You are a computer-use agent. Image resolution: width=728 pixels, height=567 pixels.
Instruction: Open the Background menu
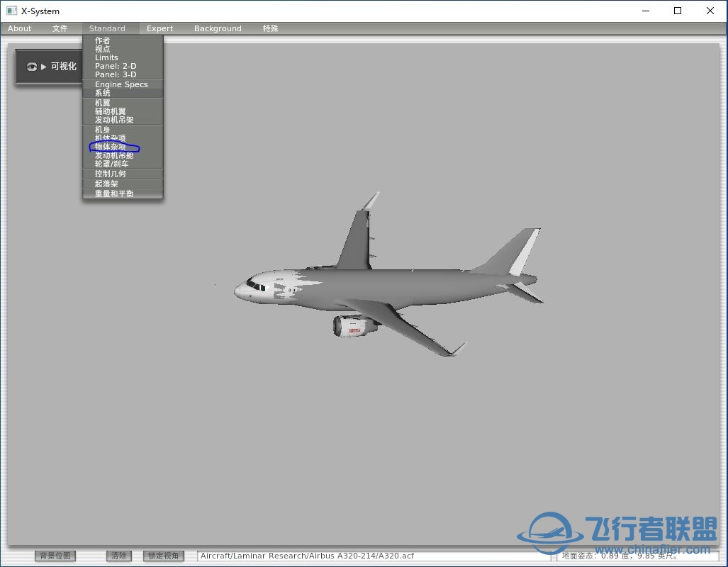click(218, 28)
